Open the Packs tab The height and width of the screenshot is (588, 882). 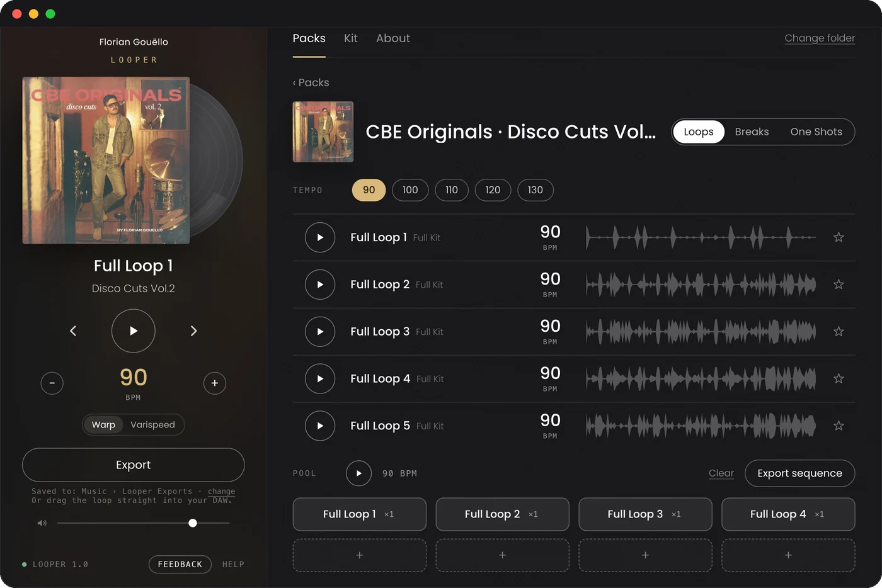point(309,38)
